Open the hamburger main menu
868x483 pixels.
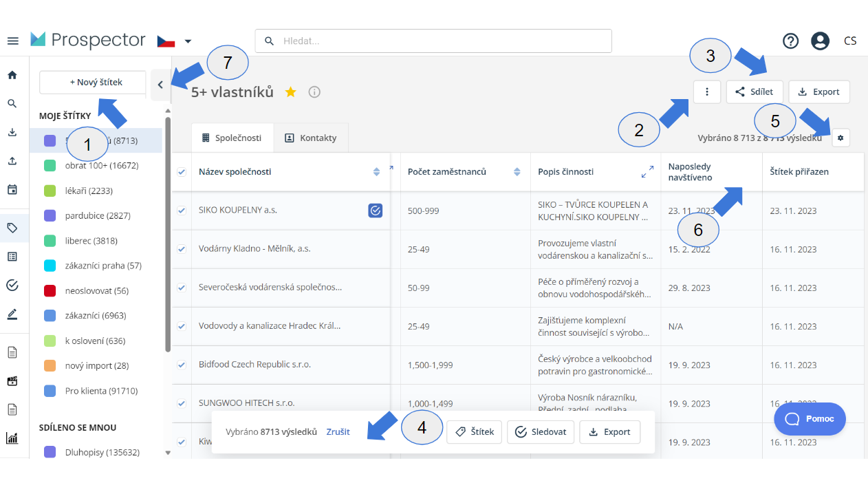click(12, 41)
